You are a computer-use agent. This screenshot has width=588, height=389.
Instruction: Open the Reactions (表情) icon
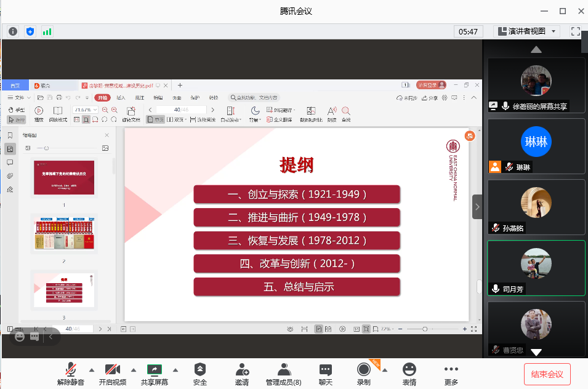click(x=409, y=373)
